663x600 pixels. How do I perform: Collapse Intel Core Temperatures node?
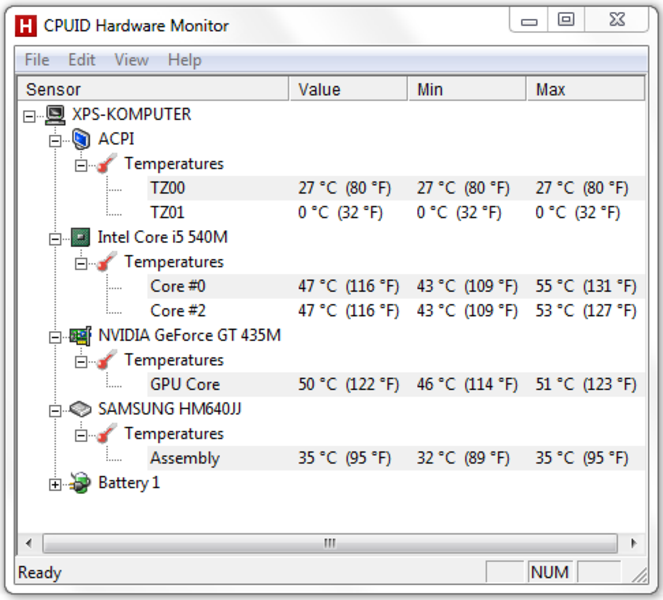(81, 263)
